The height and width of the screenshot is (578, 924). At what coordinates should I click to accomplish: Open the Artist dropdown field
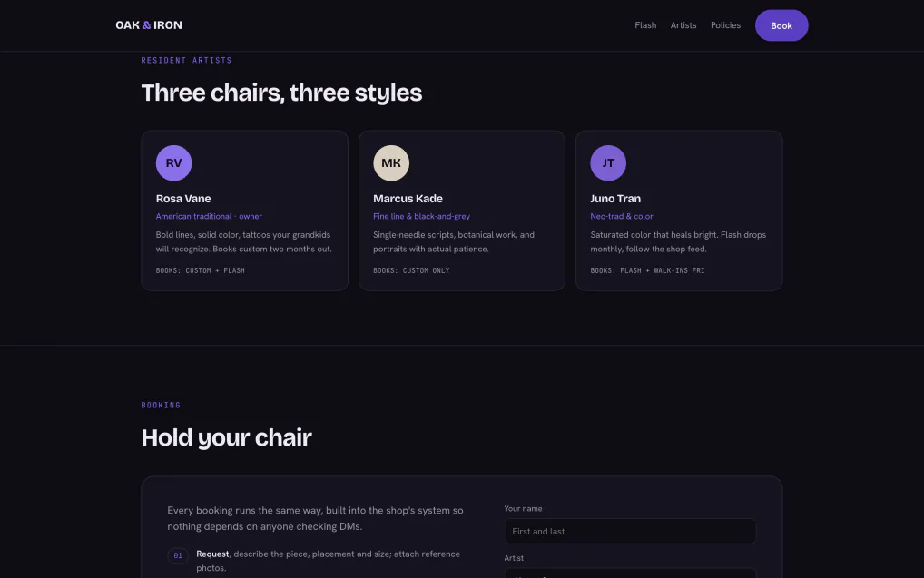point(629,573)
